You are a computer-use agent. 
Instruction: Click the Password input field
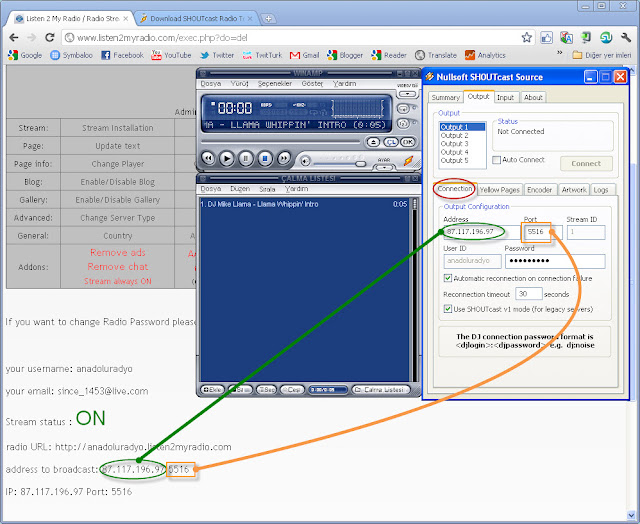pyautogui.click(x=555, y=261)
